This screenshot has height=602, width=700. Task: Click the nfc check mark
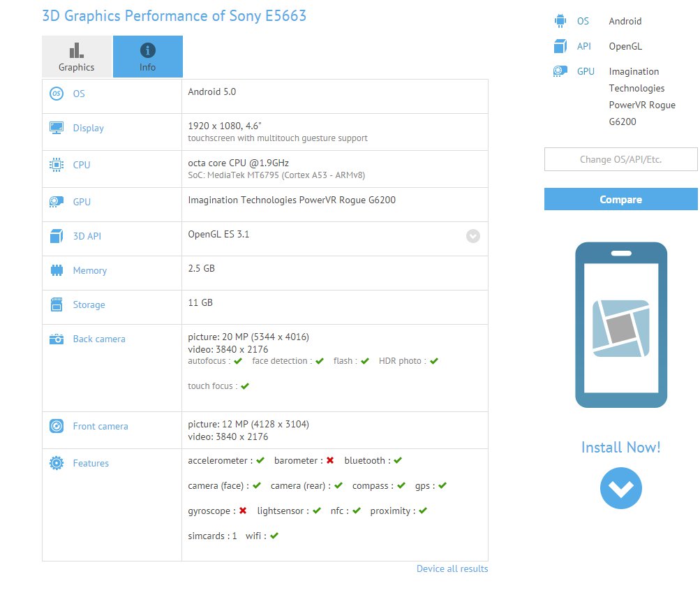tap(356, 511)
